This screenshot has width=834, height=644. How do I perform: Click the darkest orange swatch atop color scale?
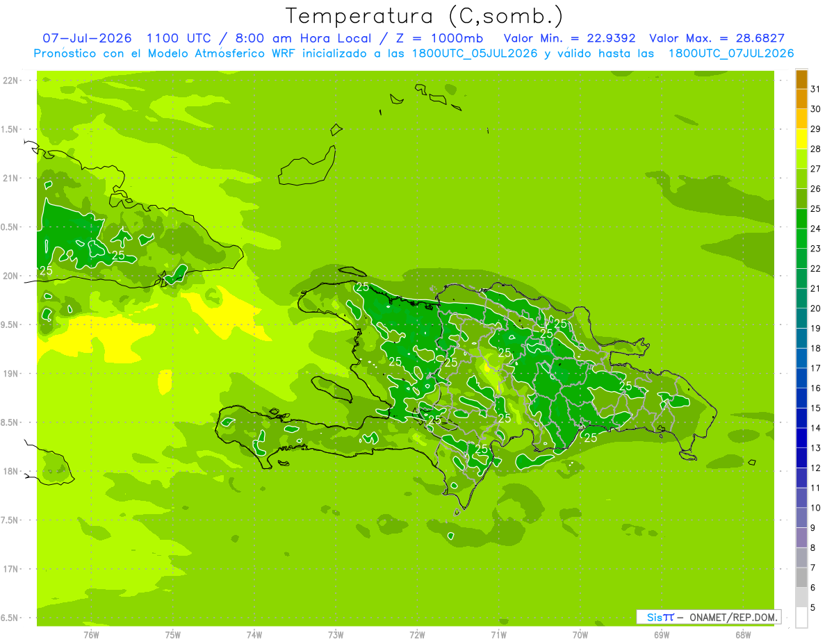pyautogui.click(x=801, y=79)
